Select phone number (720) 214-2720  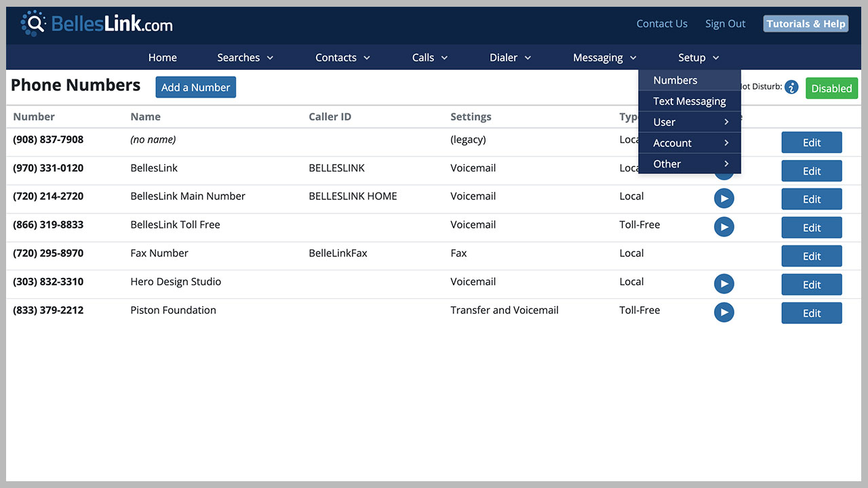click(x=48, y=196)
